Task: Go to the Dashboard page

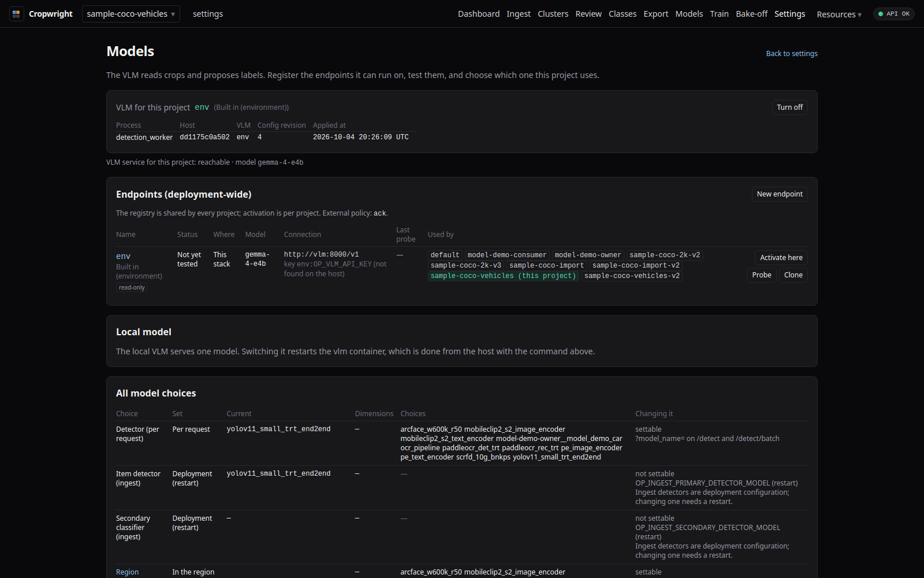Action: [479, 14]
